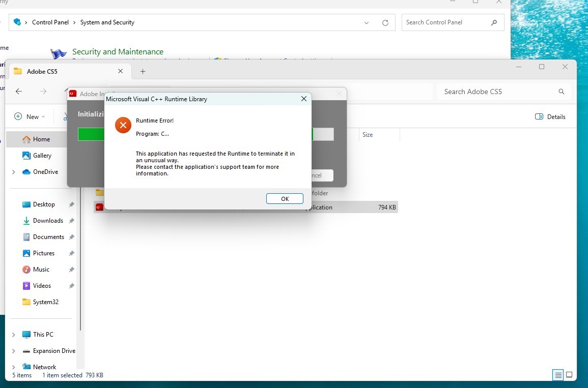Select This PC in navigation pane
This screenshot has width=588, height=388.
click(43, 335)
